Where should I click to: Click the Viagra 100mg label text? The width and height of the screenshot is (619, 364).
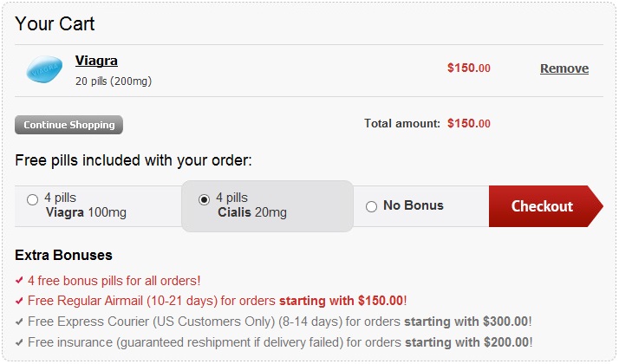(86, 212)
